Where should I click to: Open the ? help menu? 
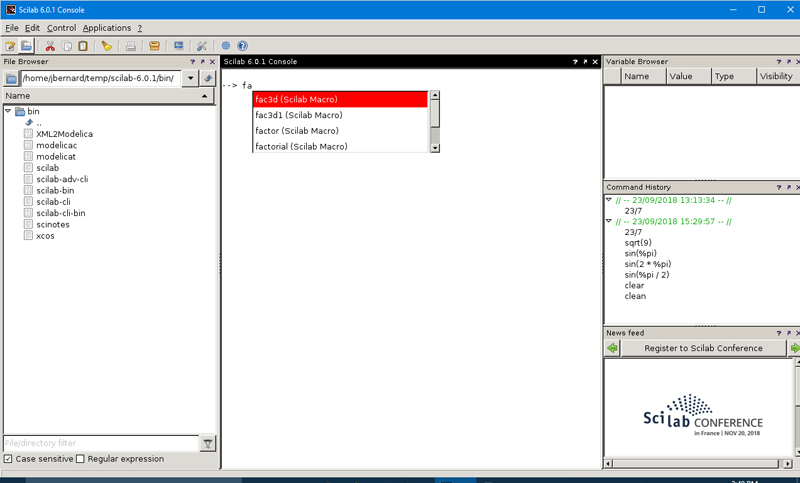(x=140, y=28)
